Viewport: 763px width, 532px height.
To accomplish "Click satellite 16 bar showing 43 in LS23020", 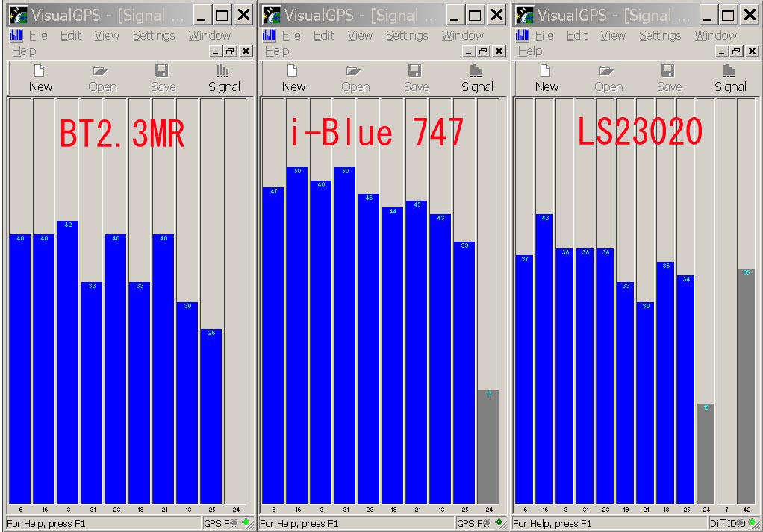I will pyautogui.click(x=544, y=358).
